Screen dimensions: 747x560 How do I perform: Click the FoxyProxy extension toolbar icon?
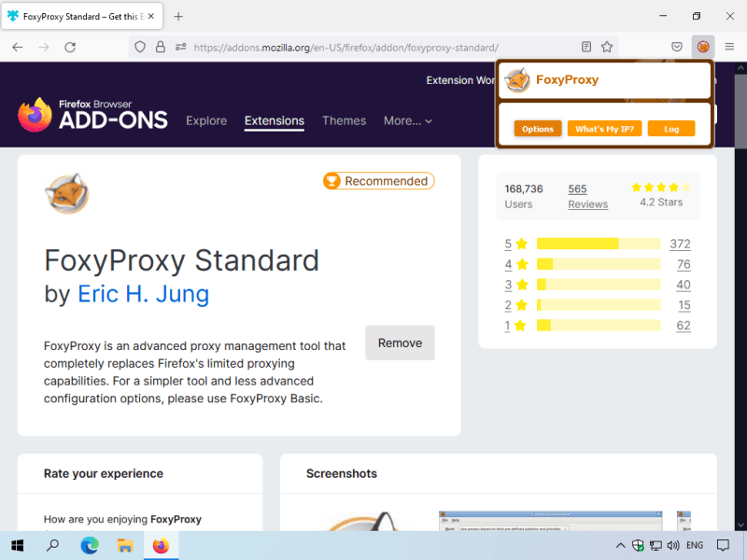pos(703,47)
